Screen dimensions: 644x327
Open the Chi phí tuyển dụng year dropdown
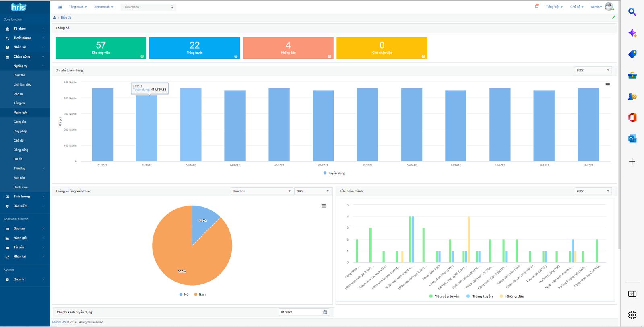(593, 70)
